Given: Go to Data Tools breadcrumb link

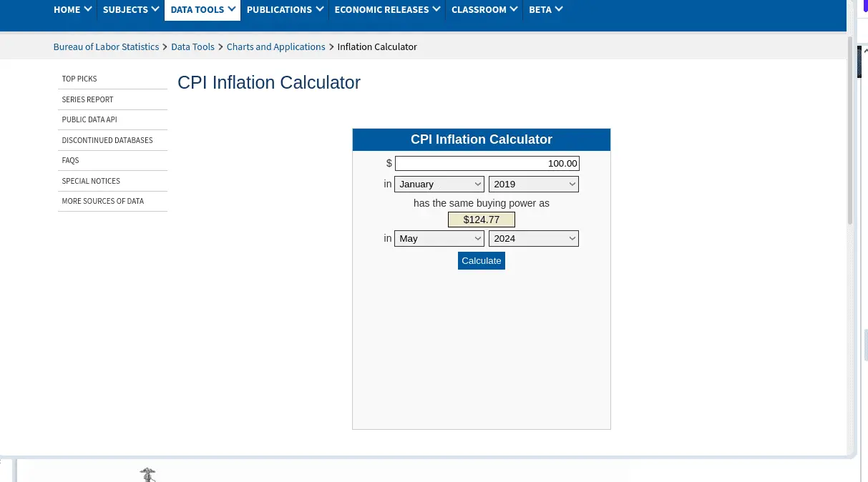Looking at the screenshot, I should [x=192, y=46].
